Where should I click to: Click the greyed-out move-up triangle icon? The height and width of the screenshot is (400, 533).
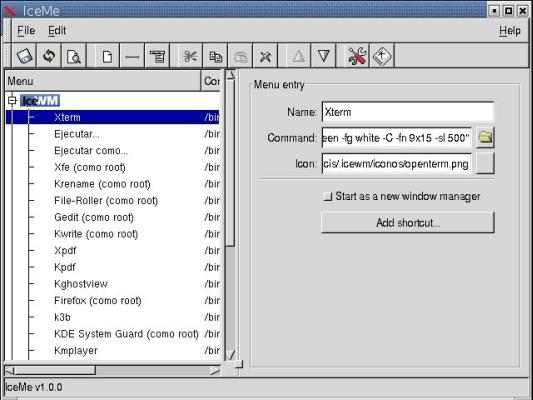(x=298, y=56)
